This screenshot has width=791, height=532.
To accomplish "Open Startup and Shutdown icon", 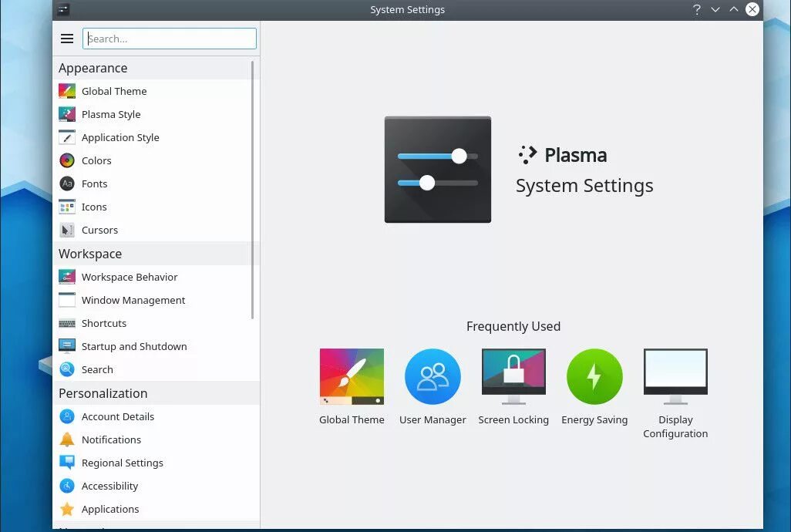I will (67, 346).
